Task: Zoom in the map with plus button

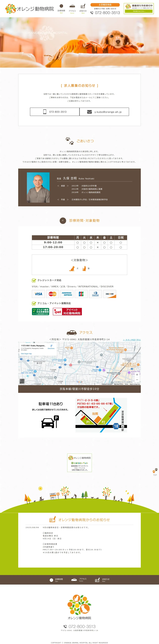Action: point(137,375)
